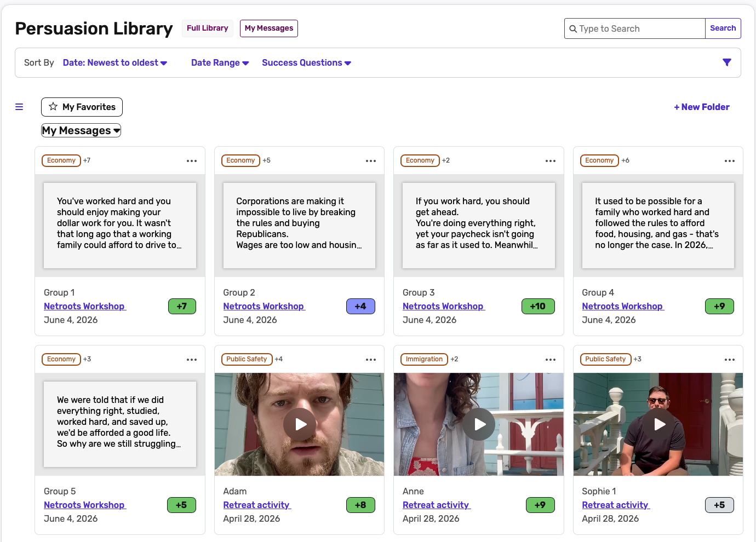Open three-dot menu on Group 3 card

(551, 161)
